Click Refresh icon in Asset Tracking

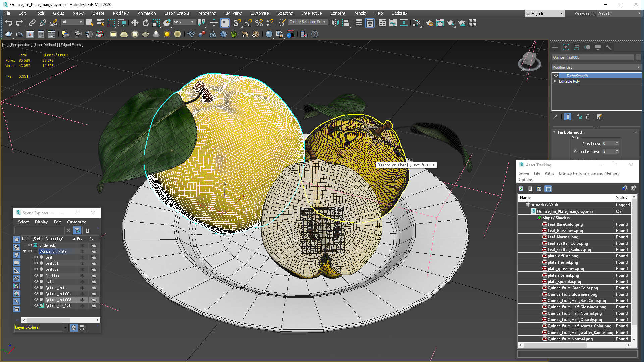click(x=521, y=189)
